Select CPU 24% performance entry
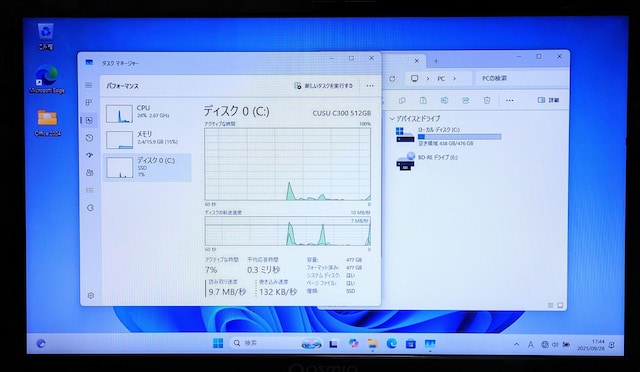The image size is (640, 372). (146, 113)
